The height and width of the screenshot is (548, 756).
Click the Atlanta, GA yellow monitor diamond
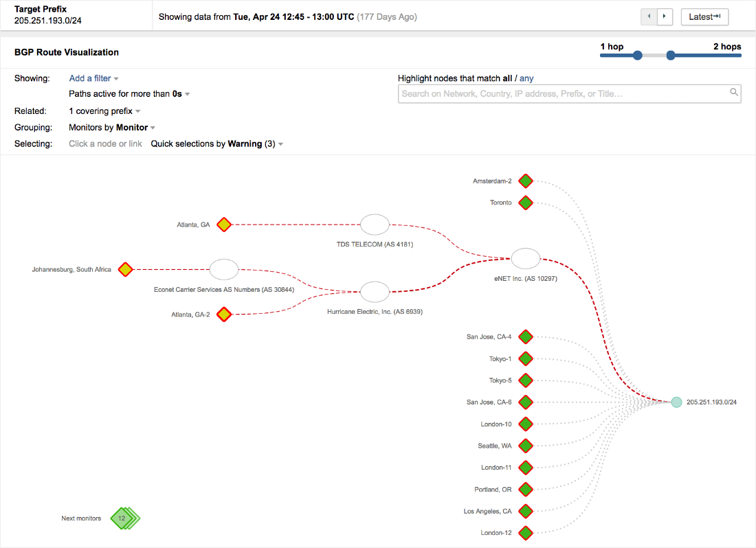[223, 225]
